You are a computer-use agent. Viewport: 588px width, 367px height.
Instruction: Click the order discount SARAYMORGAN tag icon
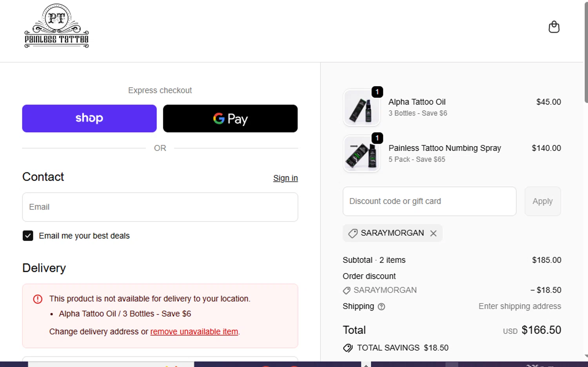[x=347, y=291]
